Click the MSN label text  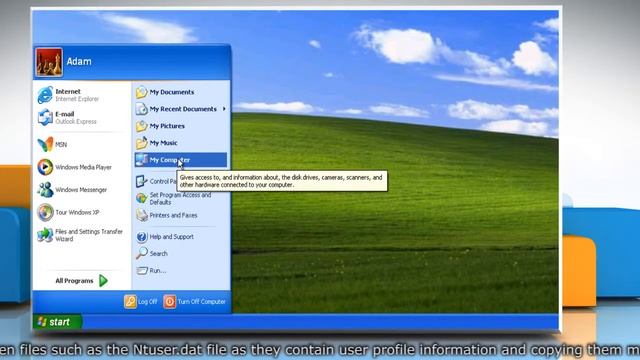pos(61,144)
